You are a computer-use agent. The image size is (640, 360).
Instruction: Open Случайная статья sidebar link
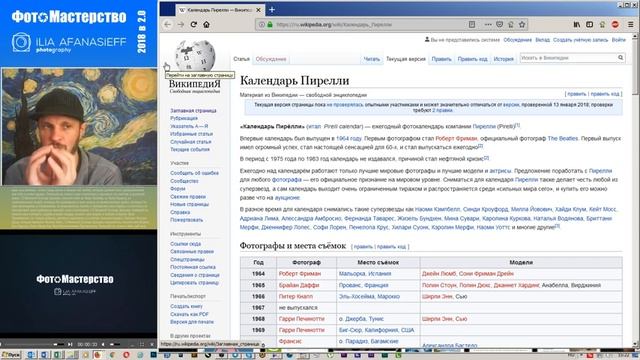click(191, 142)
